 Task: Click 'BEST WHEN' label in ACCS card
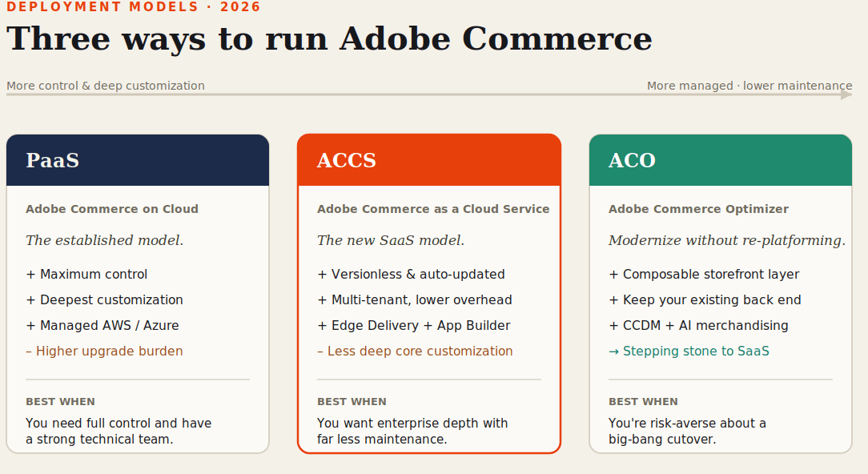[352, 401]
